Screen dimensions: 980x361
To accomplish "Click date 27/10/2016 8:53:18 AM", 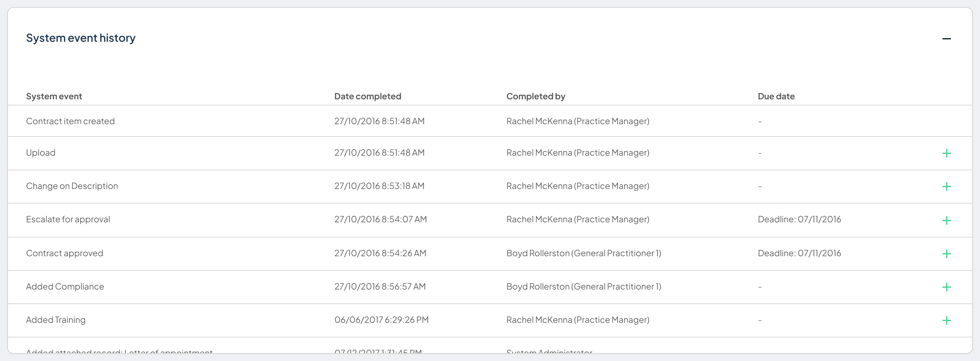I will pyautogui.click(x=379, y=186).
